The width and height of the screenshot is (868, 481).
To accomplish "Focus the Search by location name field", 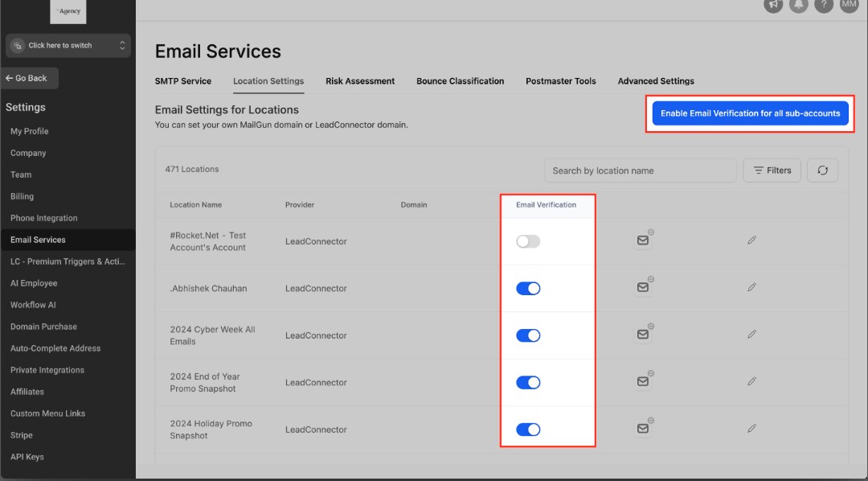I will click(x=640, y=171).
